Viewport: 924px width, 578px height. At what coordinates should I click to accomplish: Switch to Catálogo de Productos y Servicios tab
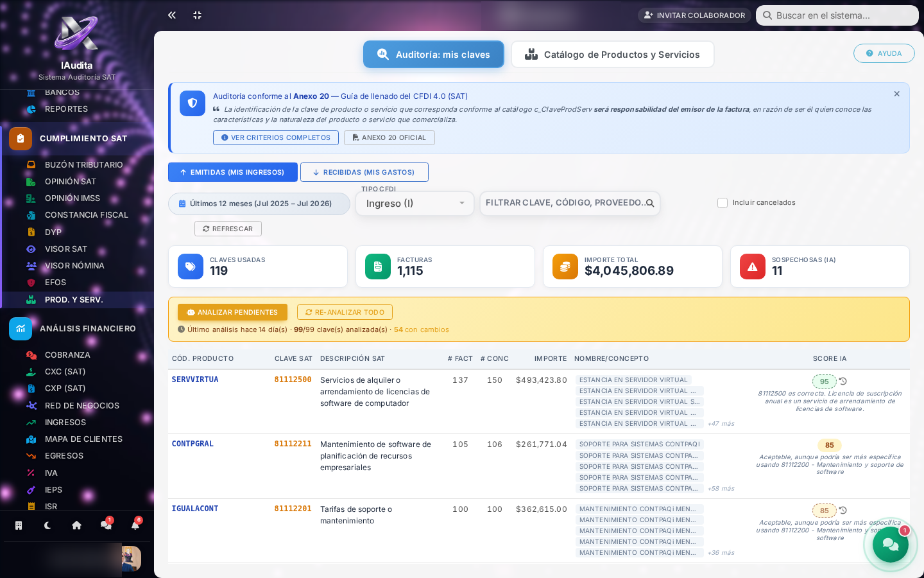point(613,55)
